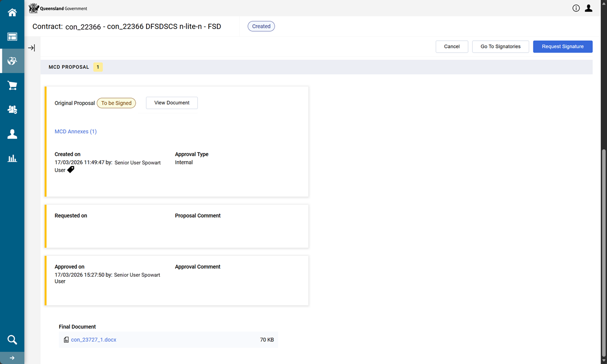
Task: Click the information icon in header
Action: click(576, 8)
